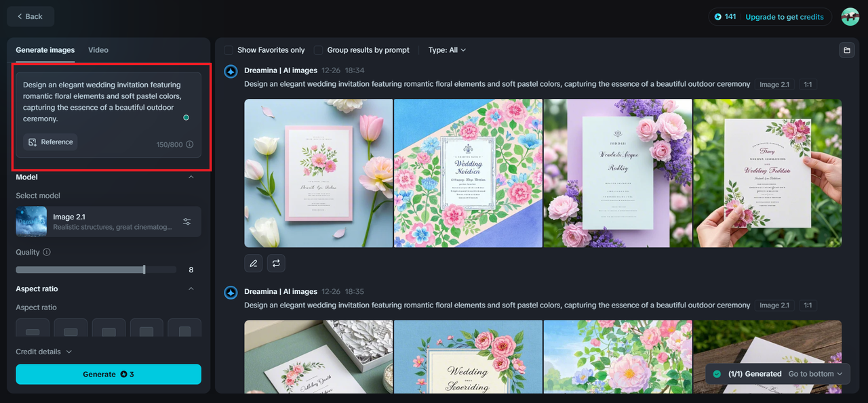Viewport: 868px width, 403px height.
Task: Click the regenerate icon under first results
Action: 276,263
